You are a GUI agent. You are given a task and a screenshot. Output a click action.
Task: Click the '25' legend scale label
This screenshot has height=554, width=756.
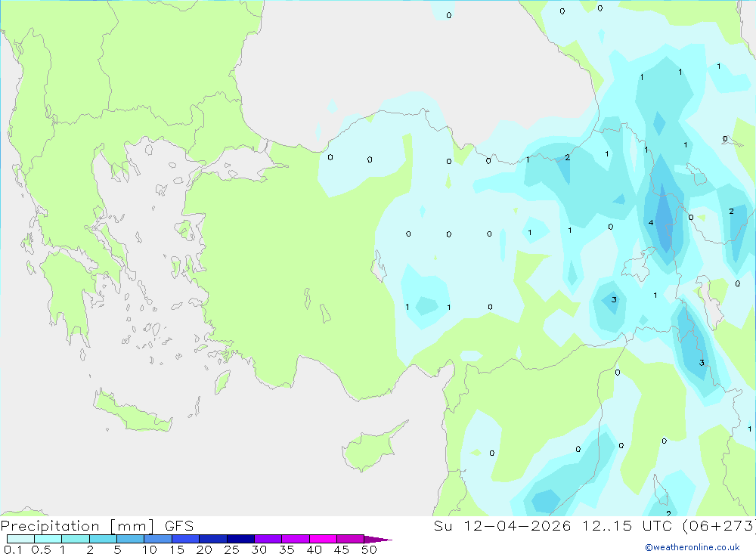[x=231, y=549]
